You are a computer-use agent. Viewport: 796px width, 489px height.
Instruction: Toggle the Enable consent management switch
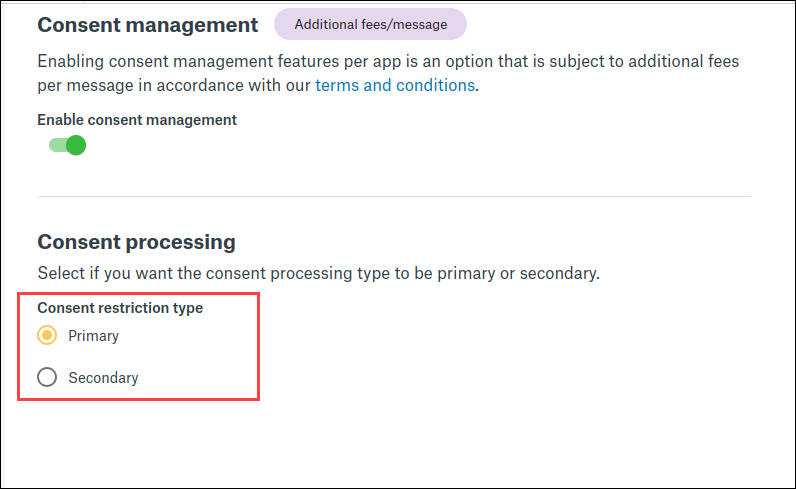point(67,146)
